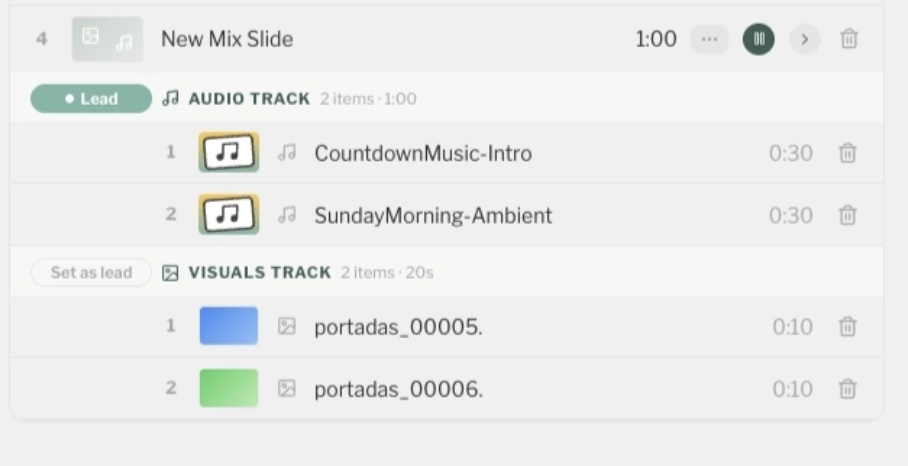Click the visuals track image icon
908x466 pixels.
pyautogui.click(x=170, y=273)
